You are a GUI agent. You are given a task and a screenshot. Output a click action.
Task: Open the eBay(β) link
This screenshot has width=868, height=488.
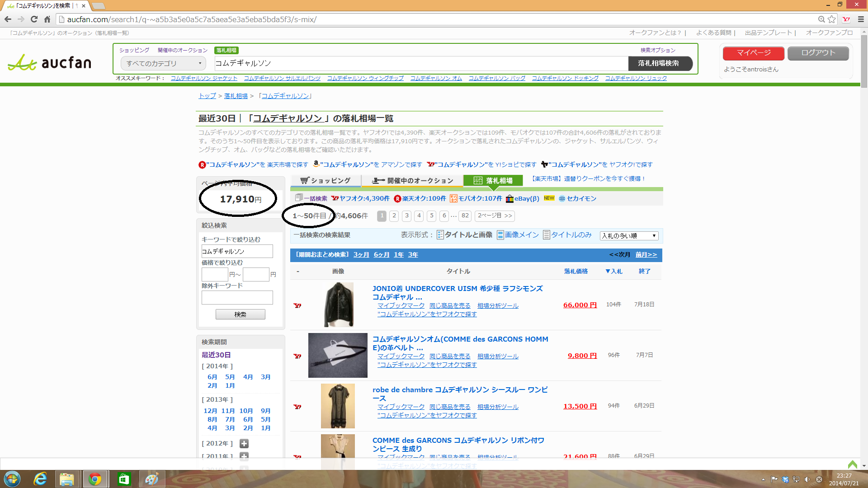(523, 198)
